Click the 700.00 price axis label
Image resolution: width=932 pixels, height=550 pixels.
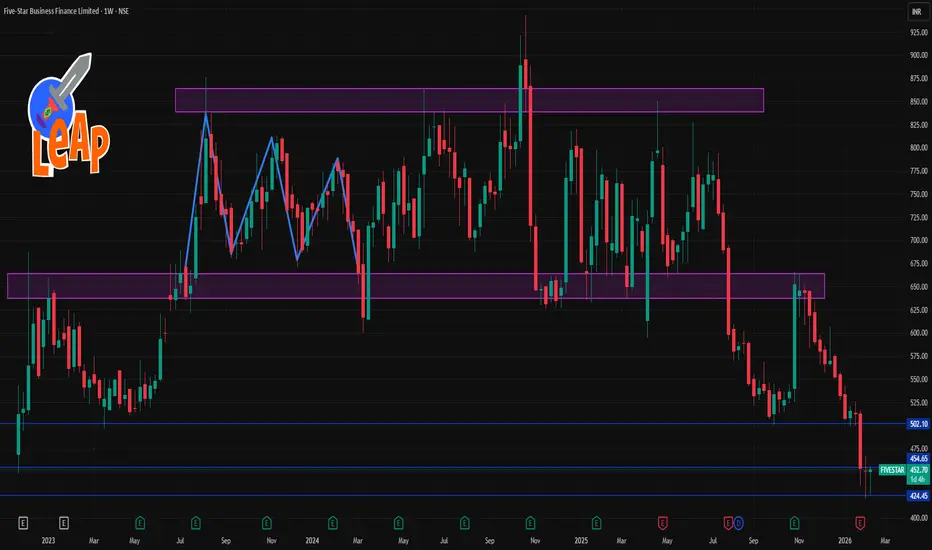pyautogui.click(x=918, y=240)
